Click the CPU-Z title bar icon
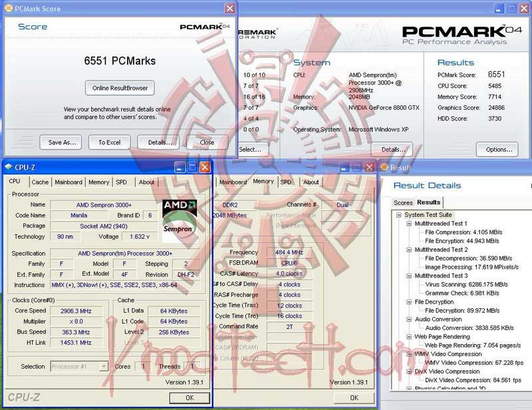The height and width of the screenshot is (410, 532). (x=9, y=167)
